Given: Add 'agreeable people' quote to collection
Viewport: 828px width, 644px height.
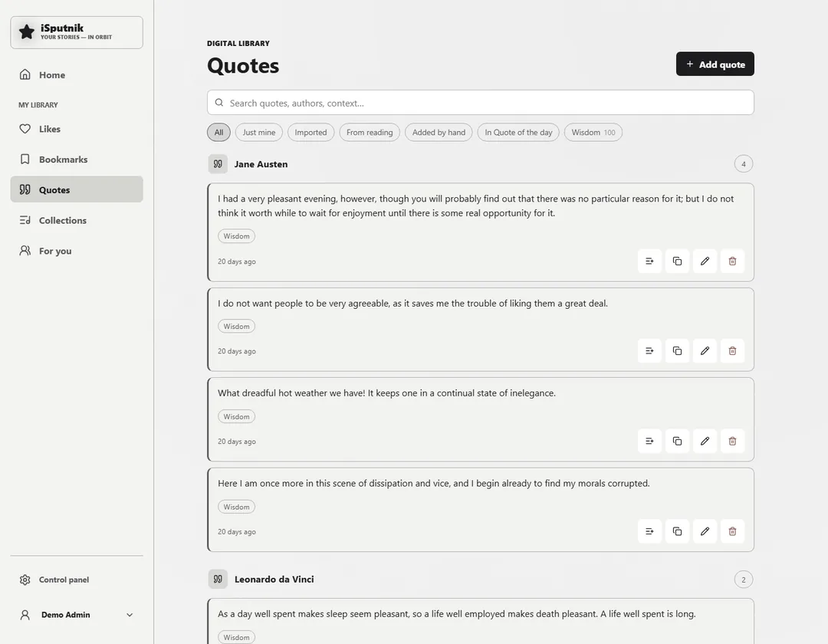Looking at the screenshot, I should [649, 351].
